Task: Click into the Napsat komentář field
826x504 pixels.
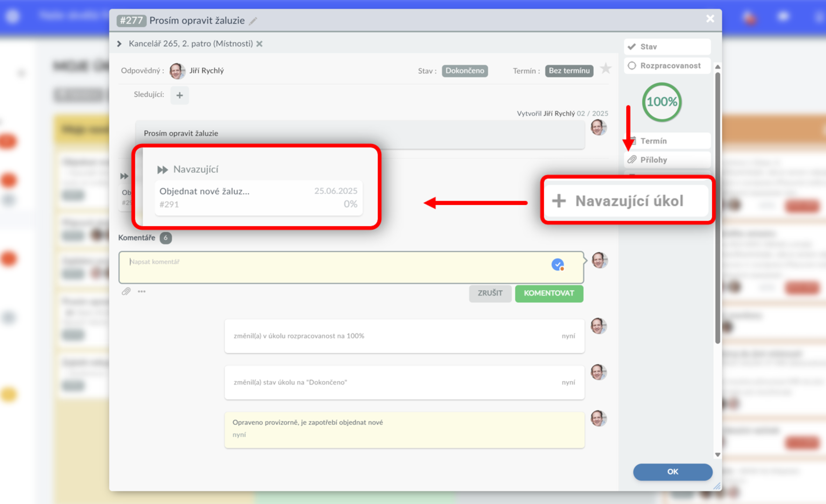Action: [336, 267]
